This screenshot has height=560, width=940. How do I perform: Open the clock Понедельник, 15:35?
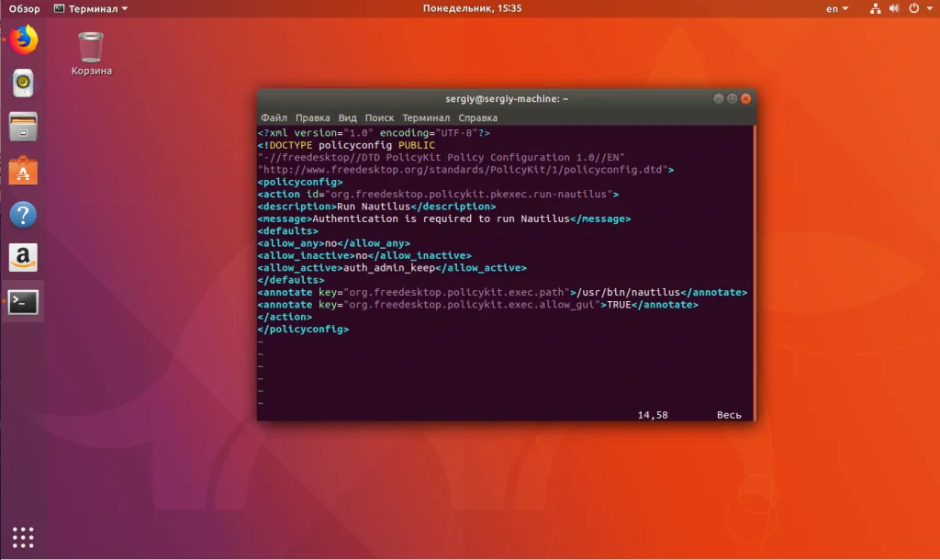tap(472, 8)
